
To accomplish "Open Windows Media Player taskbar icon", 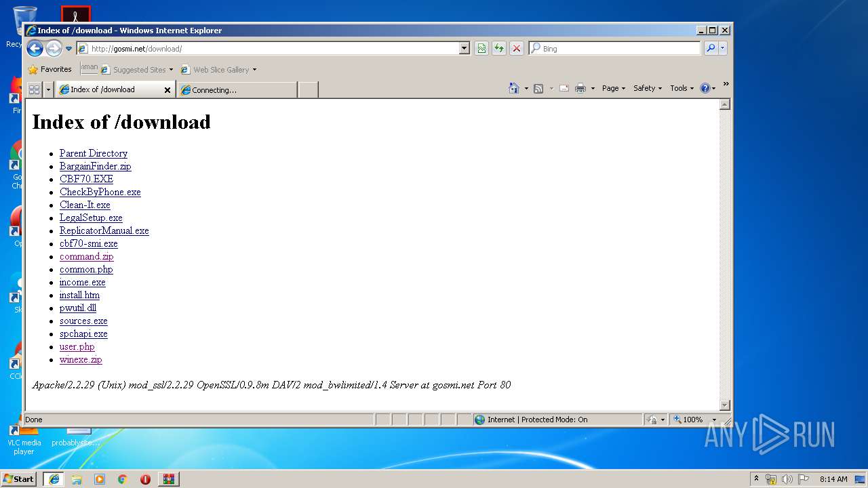I will pyautogui.click(x=100, y=479).
